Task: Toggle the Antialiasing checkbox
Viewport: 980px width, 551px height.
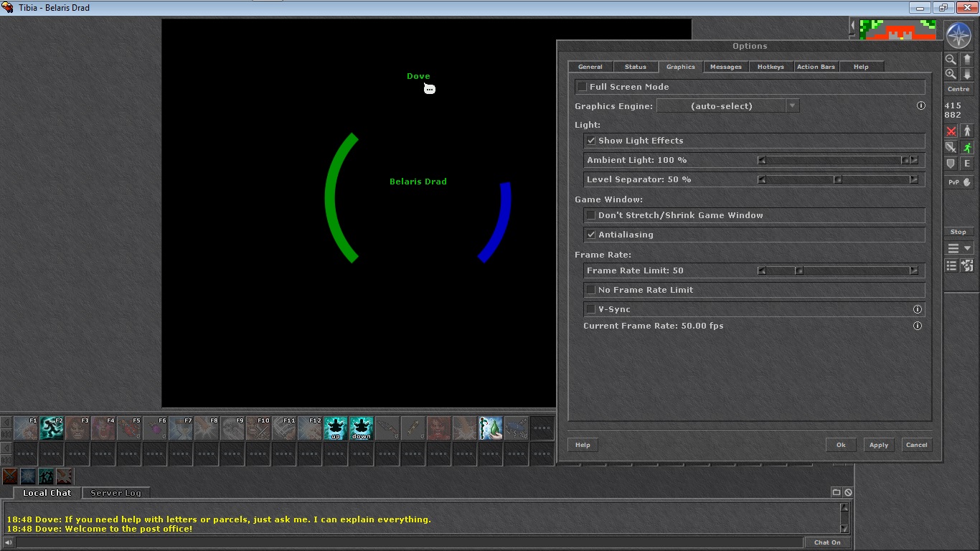Action: (591, 235)
